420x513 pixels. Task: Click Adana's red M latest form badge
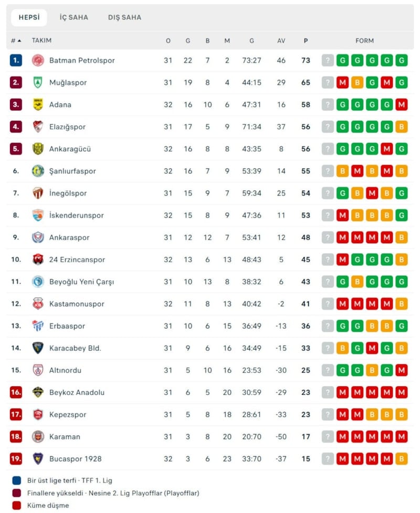click(402, 105)
